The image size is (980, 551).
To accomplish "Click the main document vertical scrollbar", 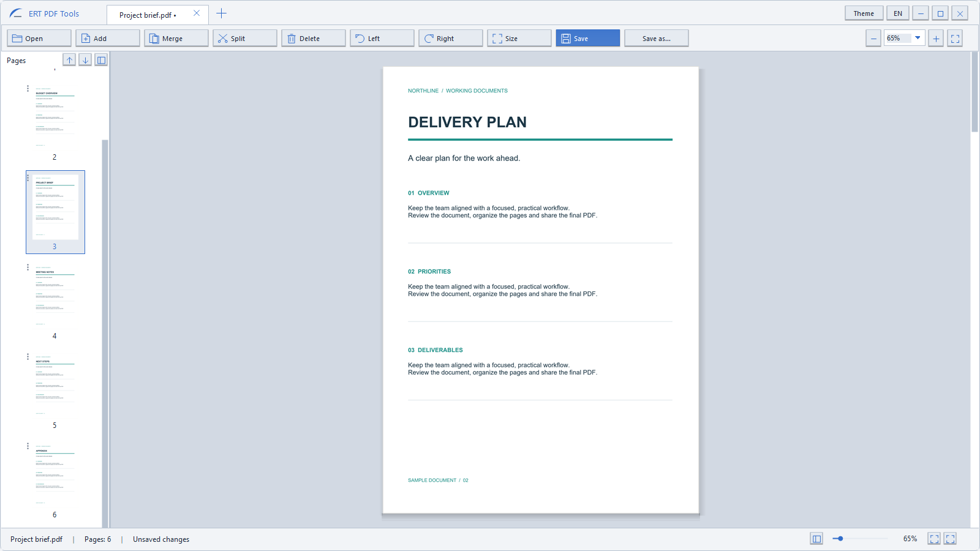I will click(974, 92).
